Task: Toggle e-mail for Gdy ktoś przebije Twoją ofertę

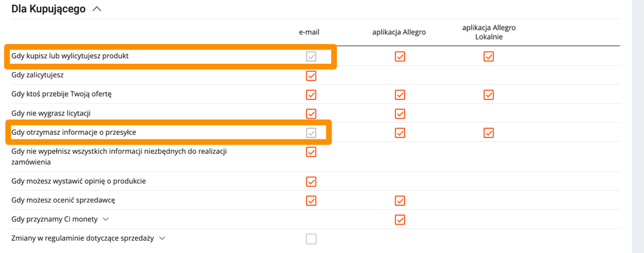Action: pyautogui.click(x=311, y=94)
